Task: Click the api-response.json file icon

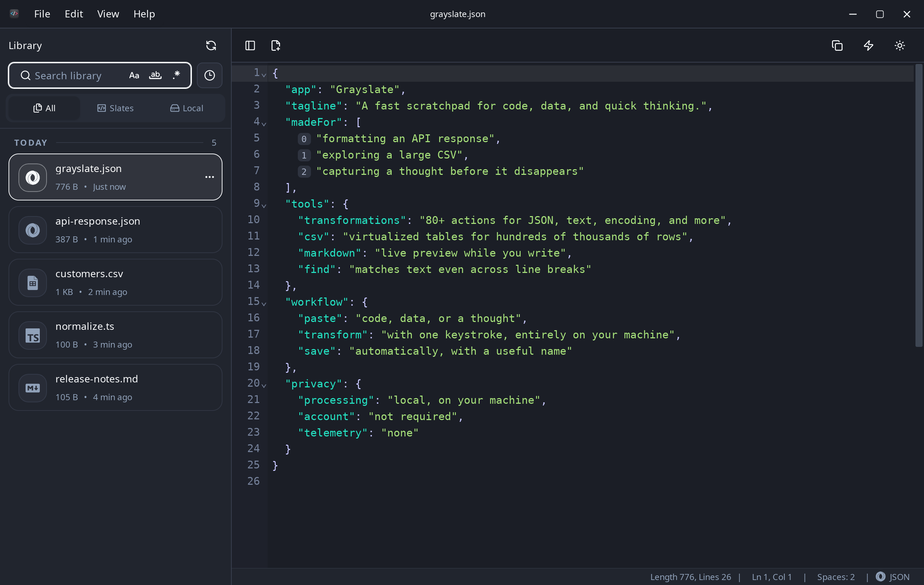Action: (33, 230)
